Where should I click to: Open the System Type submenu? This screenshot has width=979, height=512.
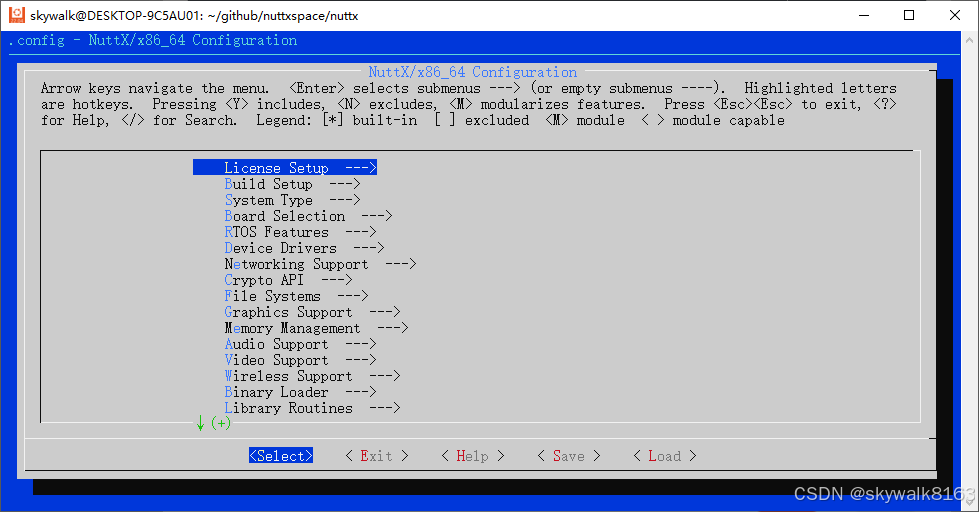pos(292,200)
